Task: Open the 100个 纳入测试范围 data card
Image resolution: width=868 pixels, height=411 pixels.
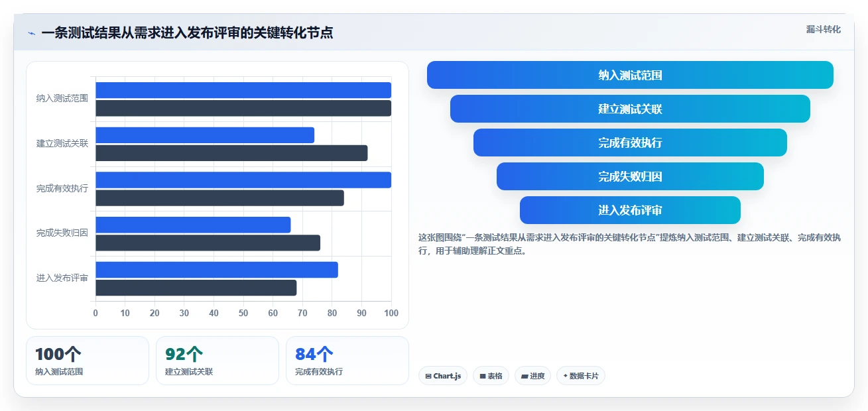Action: pos(88,361)
